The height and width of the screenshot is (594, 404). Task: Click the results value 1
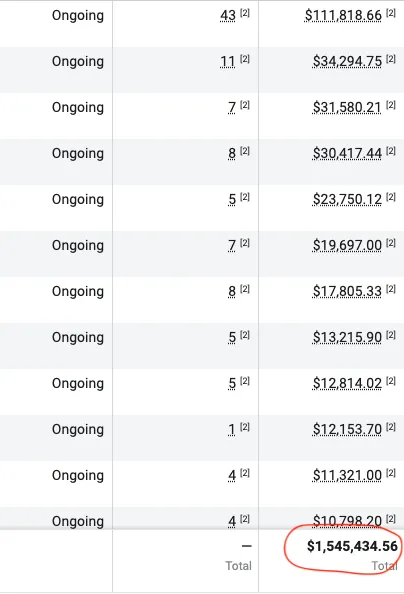click(232, 430)
